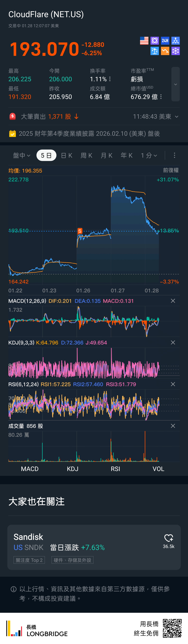Open chart options three-dot menu
Viewport: 188px width, 644px height.
click(174, 155)
